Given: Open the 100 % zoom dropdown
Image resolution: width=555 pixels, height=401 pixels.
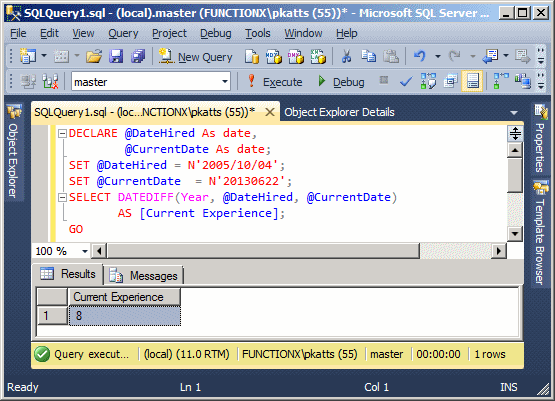Looking at the screenshot, I should click(85, 251).
